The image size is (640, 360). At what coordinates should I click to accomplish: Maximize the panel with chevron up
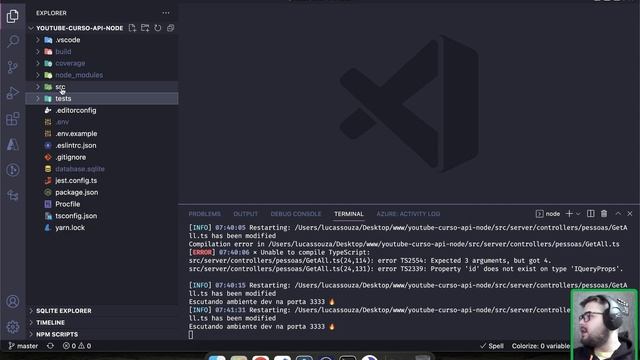pos(618,213)
